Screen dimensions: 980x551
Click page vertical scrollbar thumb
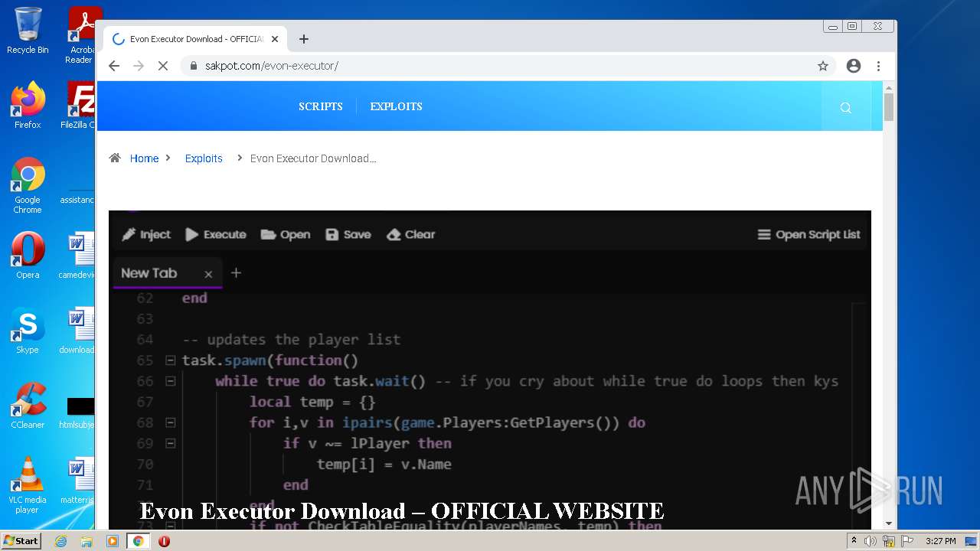coord(889,107)
